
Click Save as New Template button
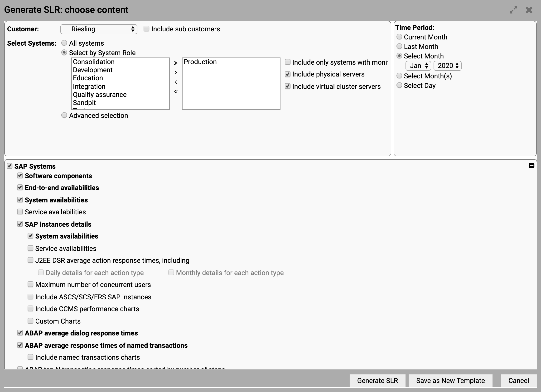[x=450, y=381]
